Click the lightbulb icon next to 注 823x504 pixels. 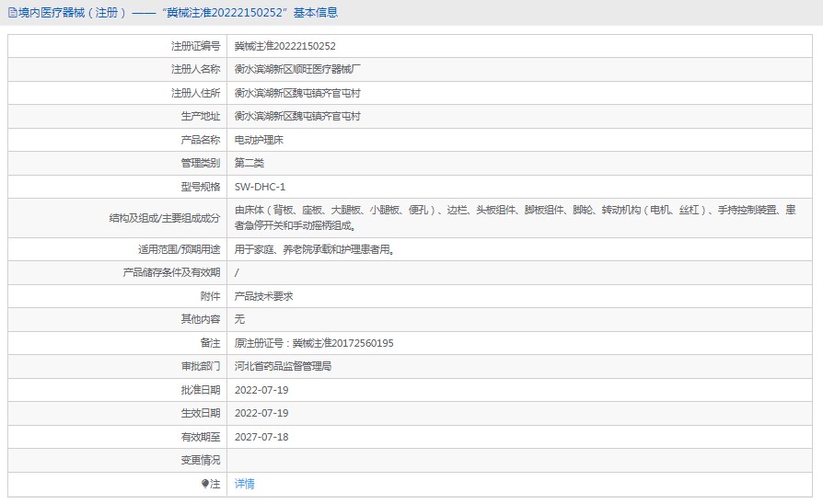(205, 484)
